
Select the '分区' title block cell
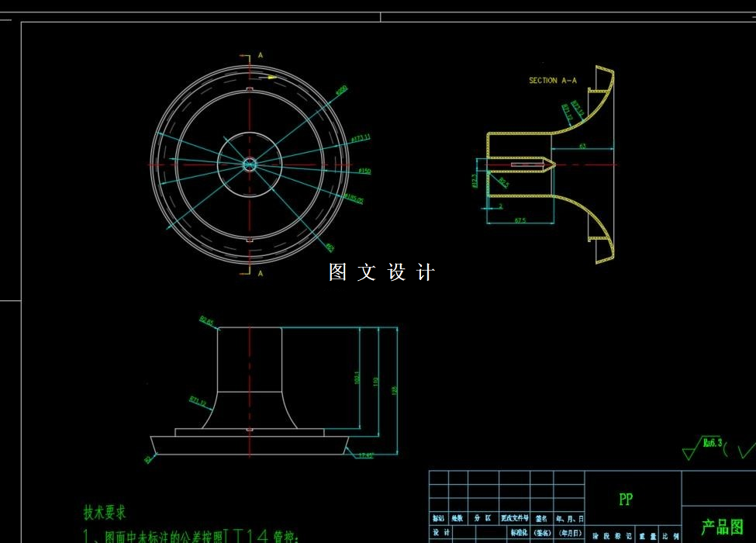[x=482, y=518]
